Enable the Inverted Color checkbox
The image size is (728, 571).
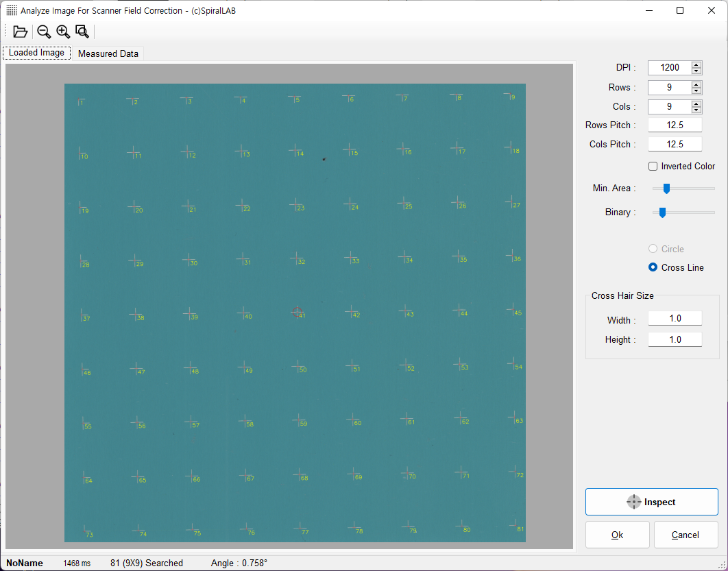pyautogui.click(x=653, y=166)
